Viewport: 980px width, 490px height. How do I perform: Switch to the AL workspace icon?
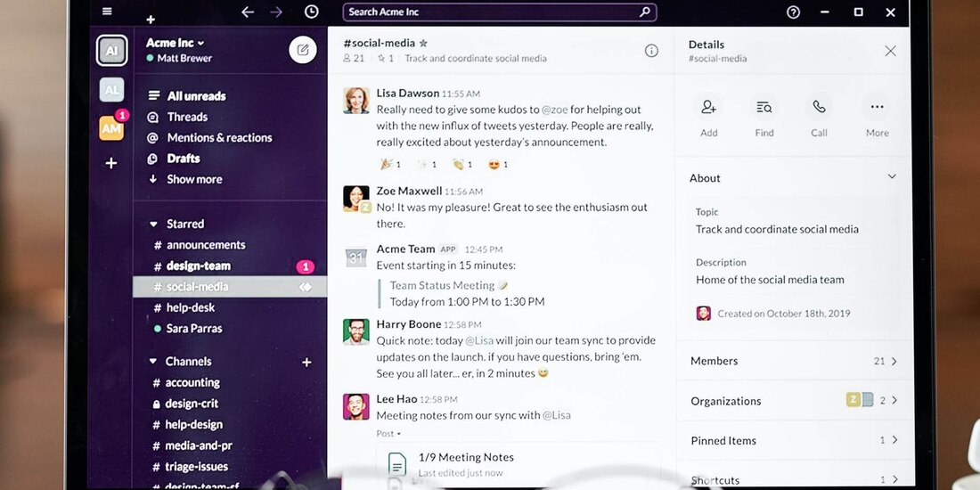112,90
